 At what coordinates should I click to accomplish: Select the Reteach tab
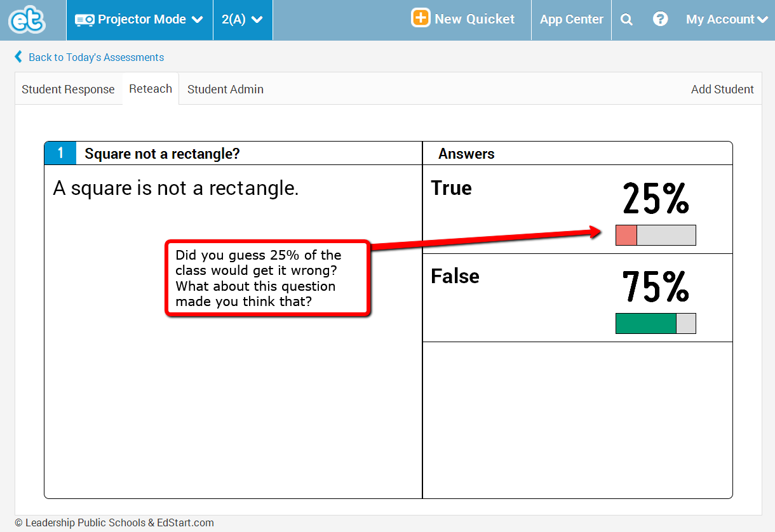[x=151, y=89]
